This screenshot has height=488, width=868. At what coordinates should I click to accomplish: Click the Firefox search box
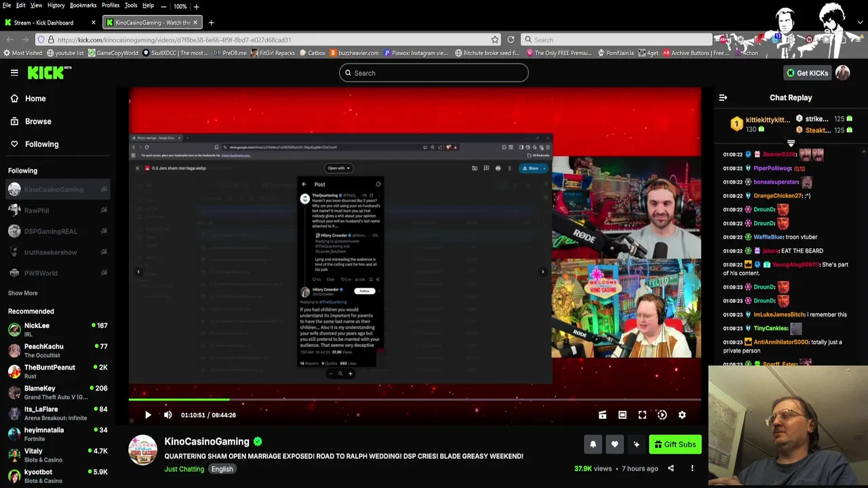pyautogui.click(x=617, y=39)
